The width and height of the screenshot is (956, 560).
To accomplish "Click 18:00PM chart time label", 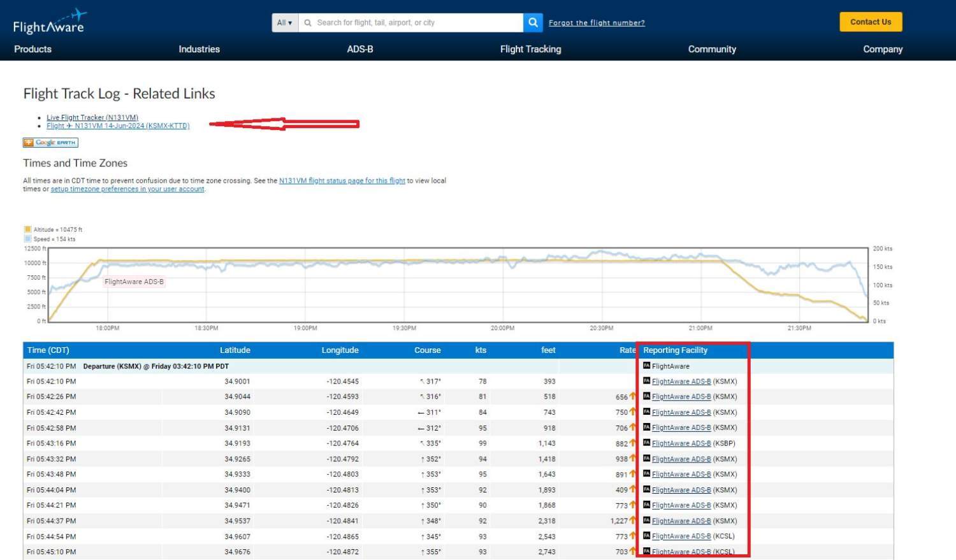I will 107,328.
